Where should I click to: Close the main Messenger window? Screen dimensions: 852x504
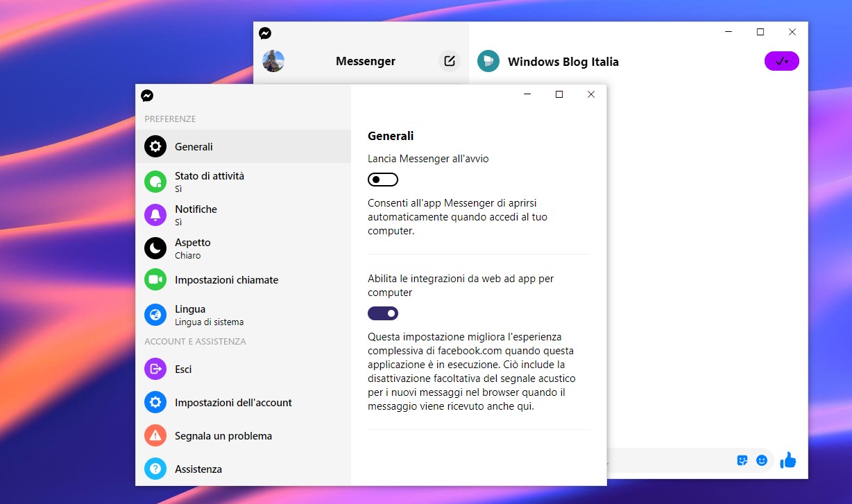click(x=792, y=32)
